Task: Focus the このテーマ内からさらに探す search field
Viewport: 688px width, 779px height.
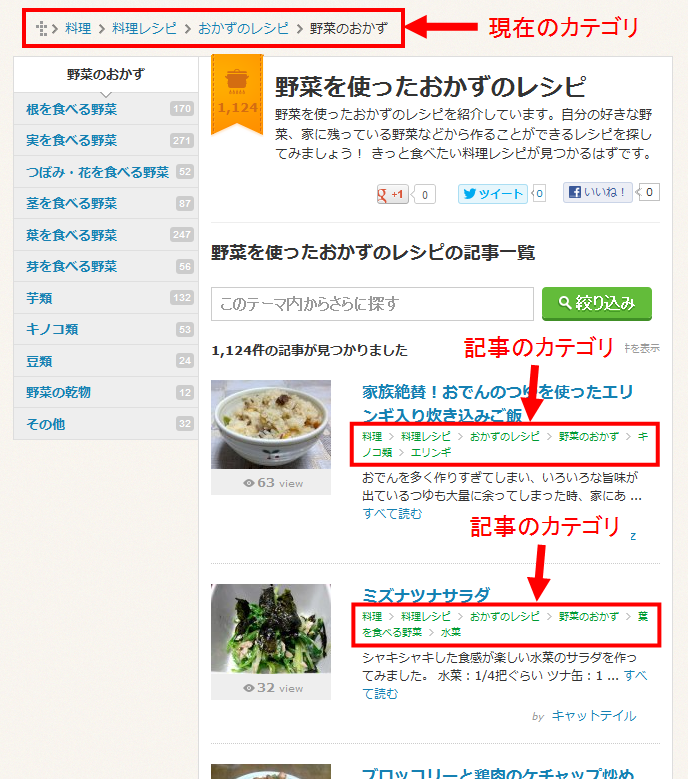Action: pyautogui.click(x=372, y=304)
